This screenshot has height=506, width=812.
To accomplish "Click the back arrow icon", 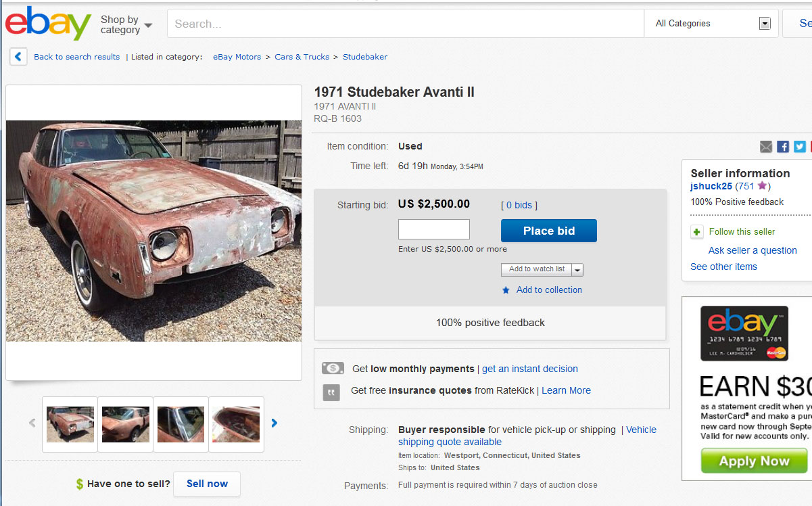I will point(18,57).
